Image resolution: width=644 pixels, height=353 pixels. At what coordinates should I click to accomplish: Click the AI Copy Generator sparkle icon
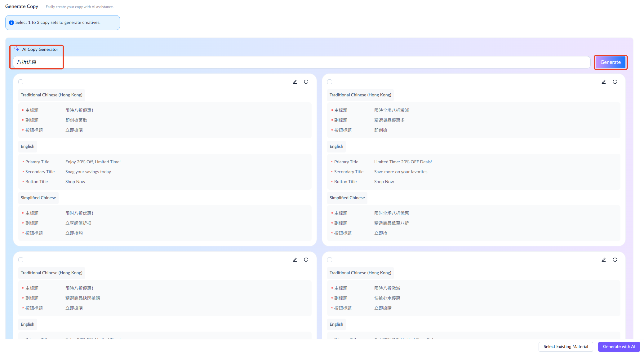pos(17,49)
